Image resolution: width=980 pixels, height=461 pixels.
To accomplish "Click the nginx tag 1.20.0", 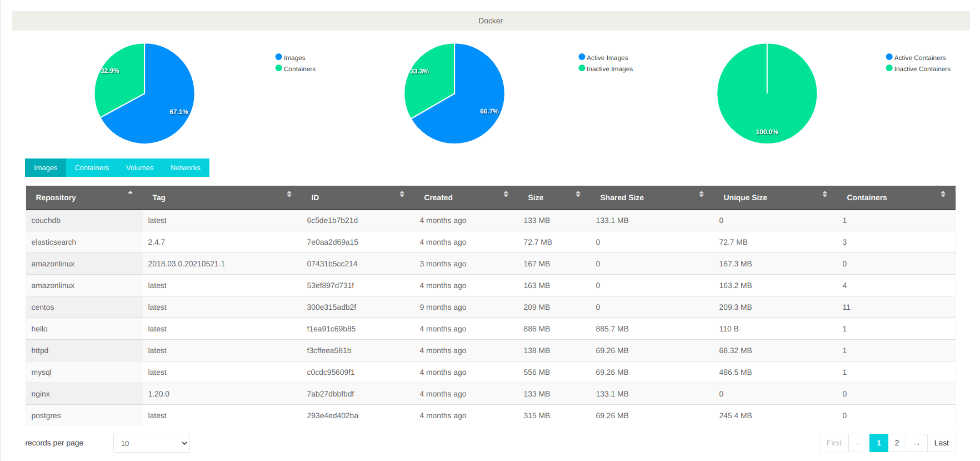I will [159, 394].
